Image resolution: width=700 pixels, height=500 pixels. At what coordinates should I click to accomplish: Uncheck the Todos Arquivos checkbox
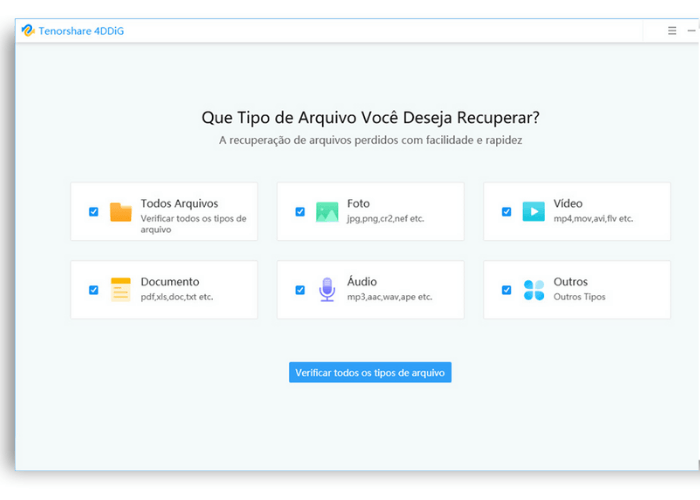[93, 212]
